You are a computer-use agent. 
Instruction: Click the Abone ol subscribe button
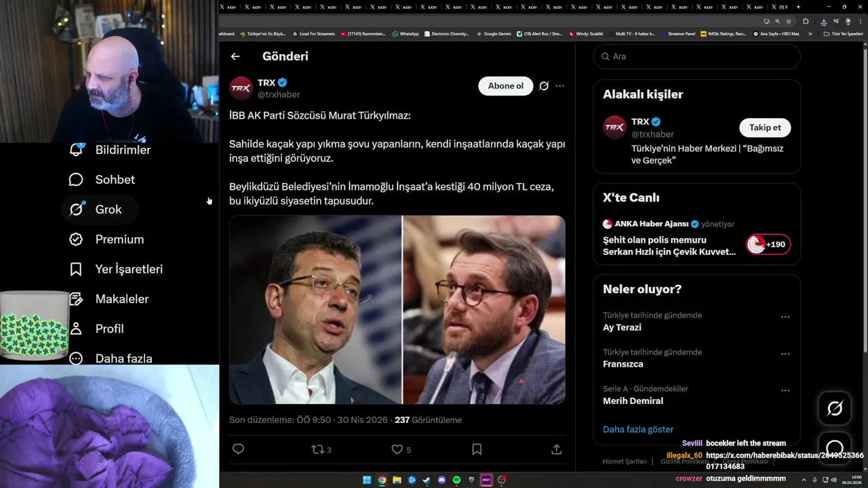tap(506, 86)
